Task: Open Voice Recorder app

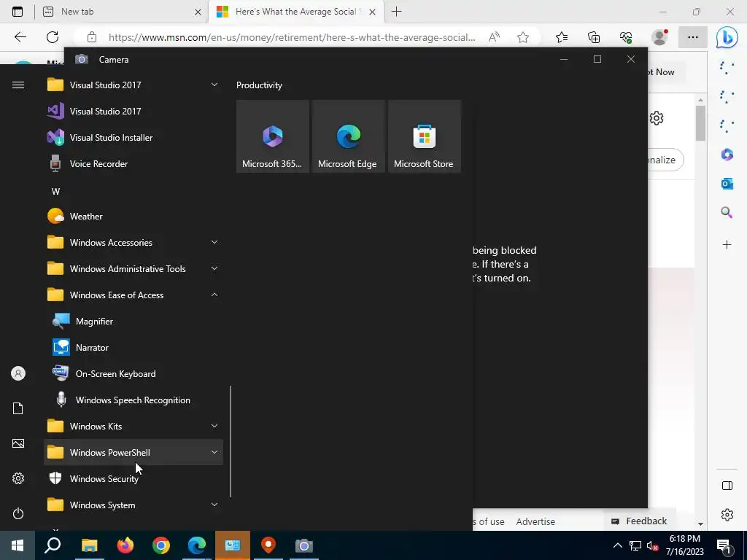Action: (133, 164)
